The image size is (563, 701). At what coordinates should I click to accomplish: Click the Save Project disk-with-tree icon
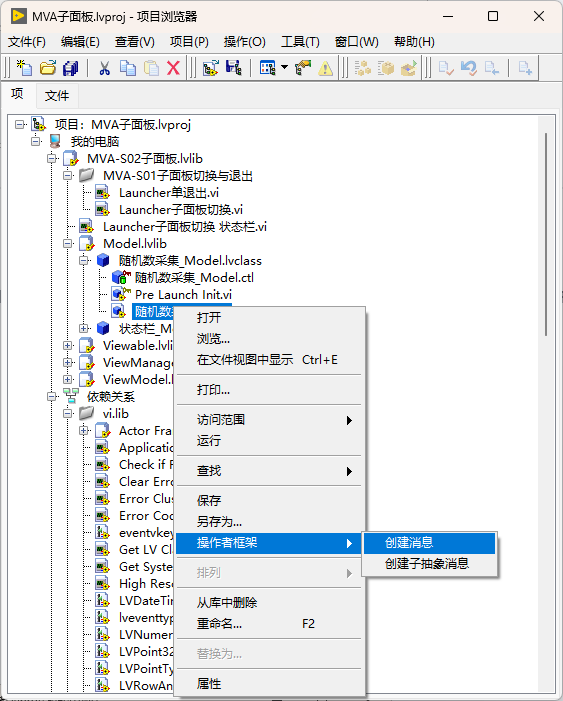coord(233,68)
